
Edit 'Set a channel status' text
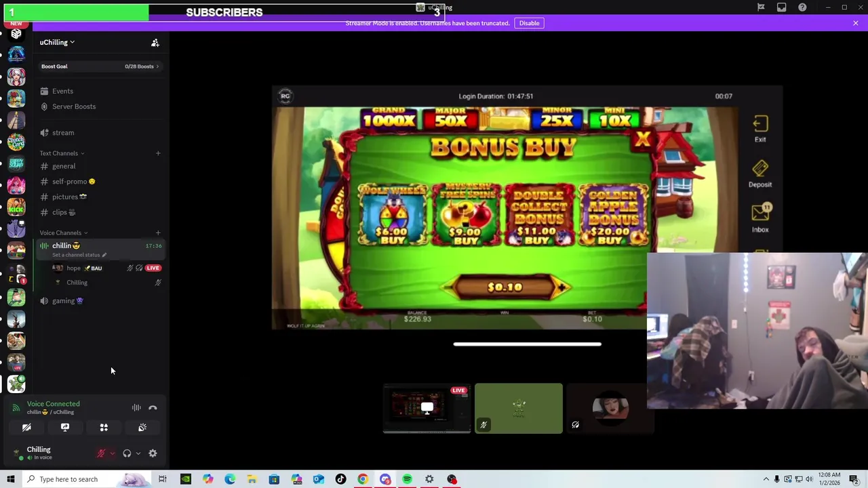[79, 255]
